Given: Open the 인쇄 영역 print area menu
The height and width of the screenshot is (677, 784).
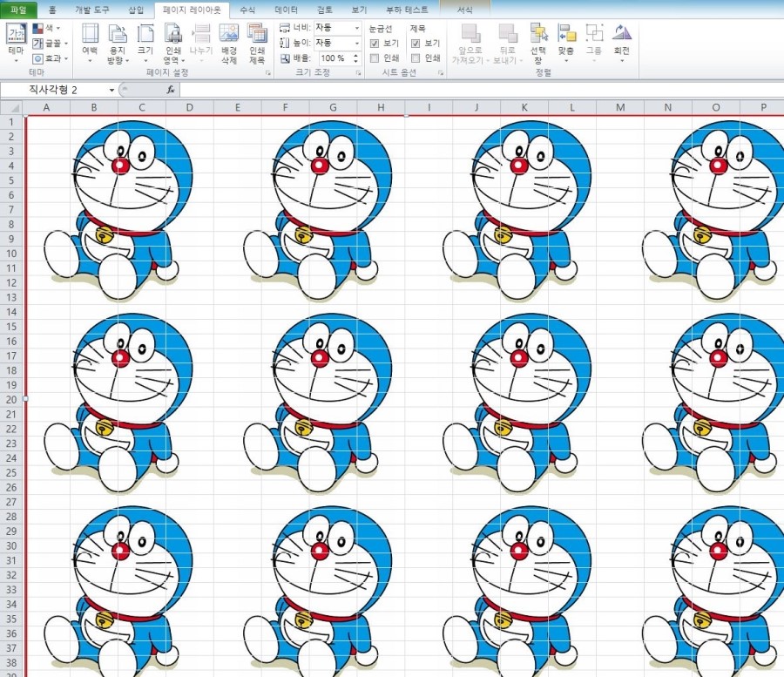Looking at the screenshot, I should (x=173, y=44).
